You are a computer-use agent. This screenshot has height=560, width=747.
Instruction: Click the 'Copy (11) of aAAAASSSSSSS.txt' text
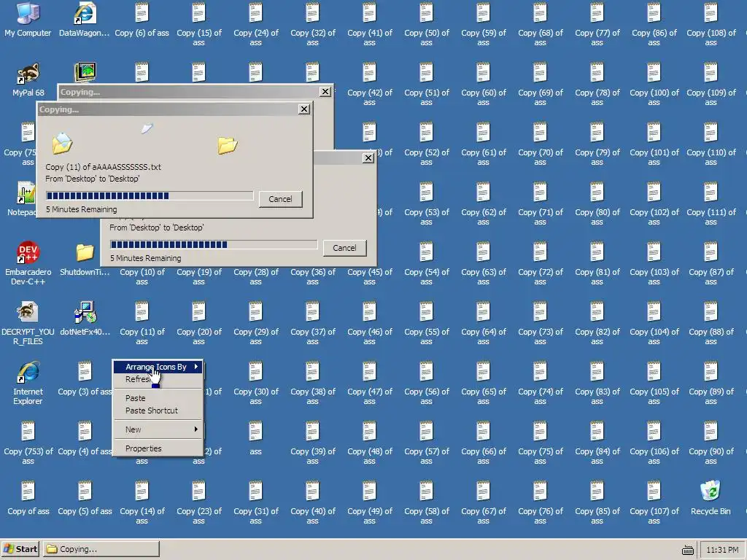pos(103,167)
